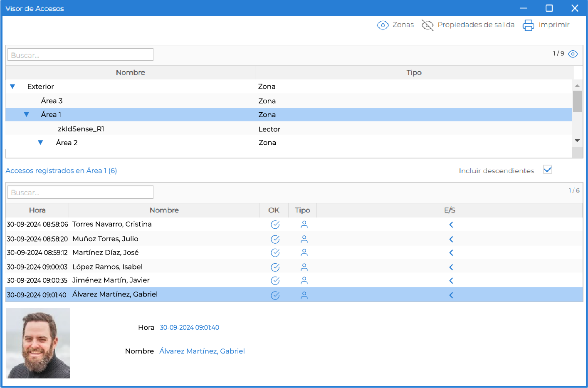
Task: Select row 'Martínez Díaz, José'
Action: [294, 252]
